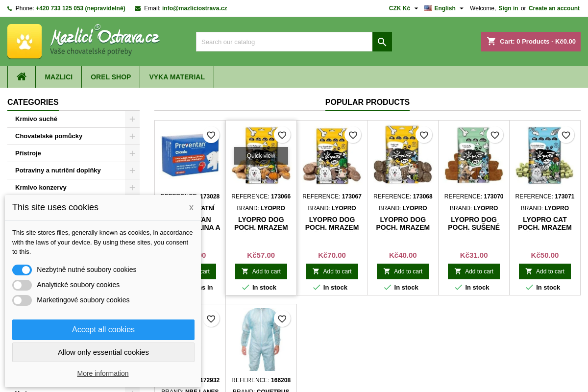588x392 pixels.
Task: Open the Cart button
Action: tap(531, 42)
